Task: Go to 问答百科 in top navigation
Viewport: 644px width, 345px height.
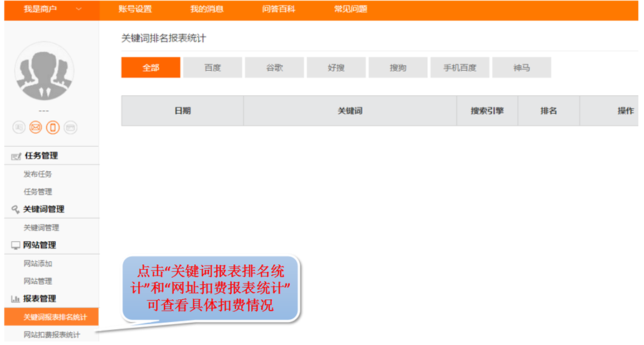Action: (x=279, y=9)
